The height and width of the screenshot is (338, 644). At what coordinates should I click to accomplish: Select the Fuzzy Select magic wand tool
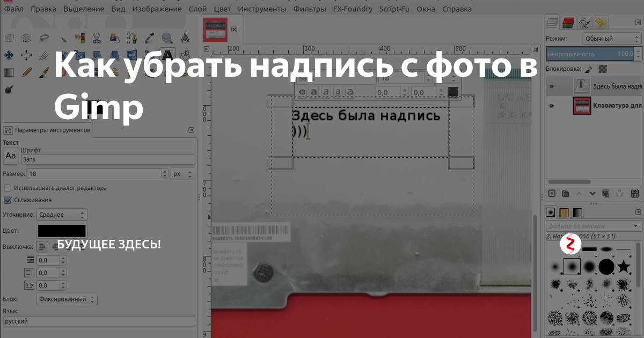click(x=62, y=38)
